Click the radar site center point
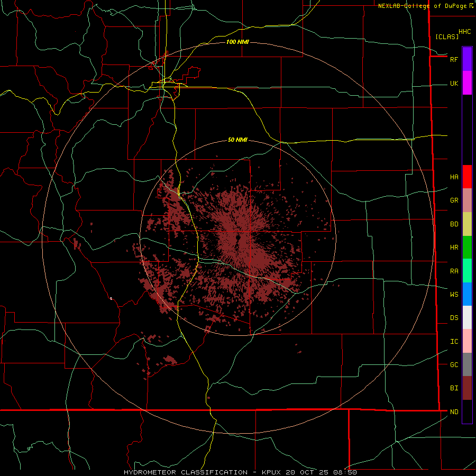Screen dimensions: 476x476 [x=239, y=237]
